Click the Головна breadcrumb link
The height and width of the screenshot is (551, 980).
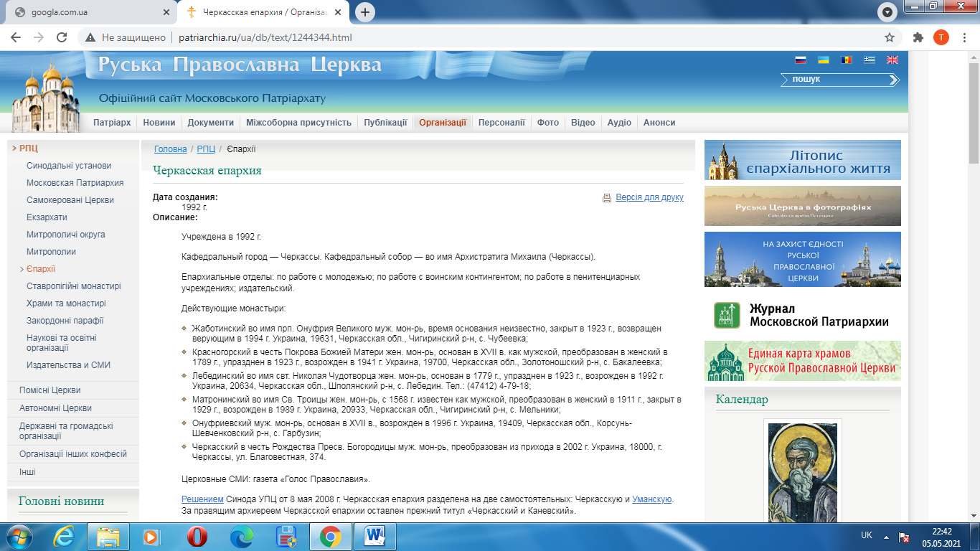coord(171,149)
